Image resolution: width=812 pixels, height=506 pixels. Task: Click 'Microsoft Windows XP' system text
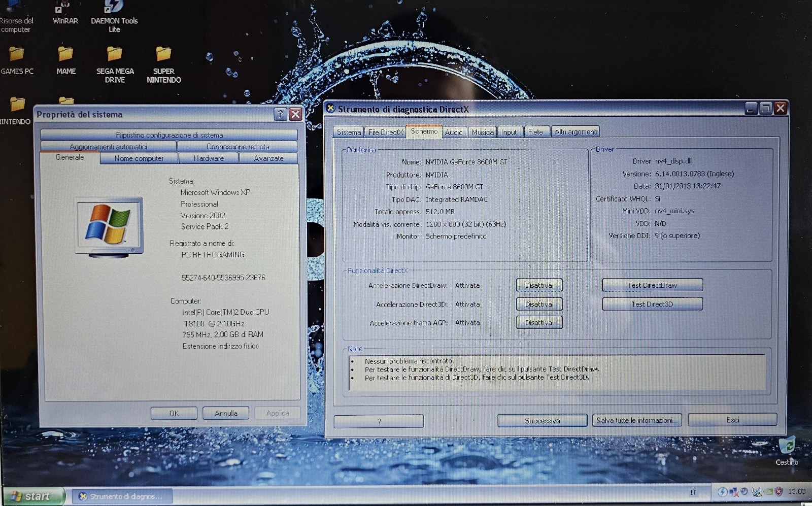click(215, 192)
